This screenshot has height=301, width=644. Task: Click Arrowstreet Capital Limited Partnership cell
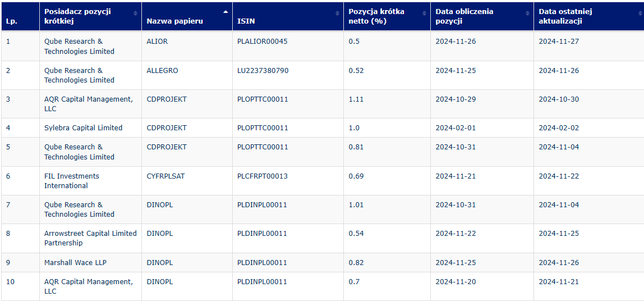[90, 238]
